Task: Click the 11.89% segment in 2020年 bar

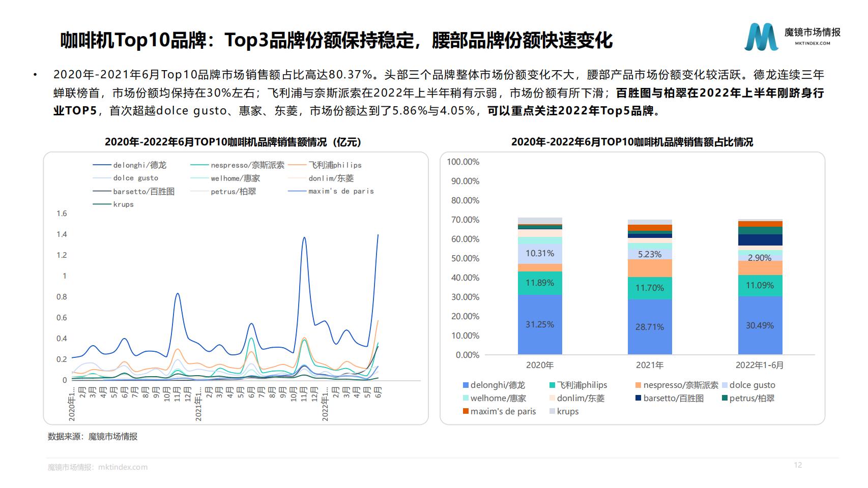Action: pos(540,283)
